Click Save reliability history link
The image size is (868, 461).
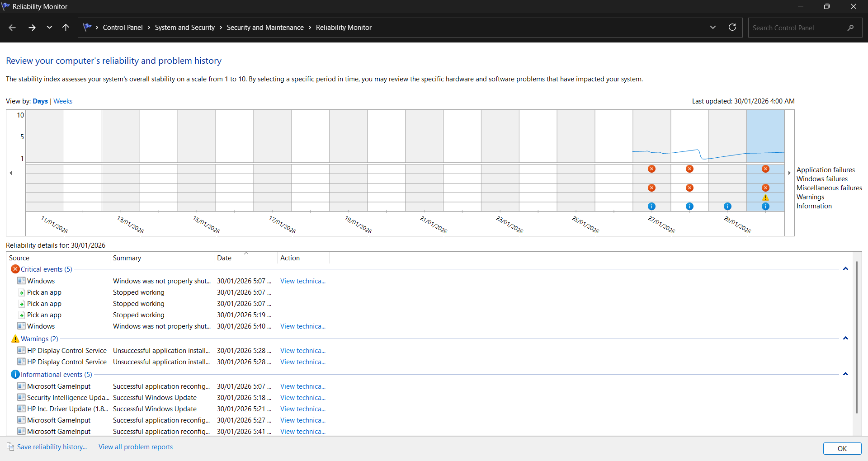point(52,447)
